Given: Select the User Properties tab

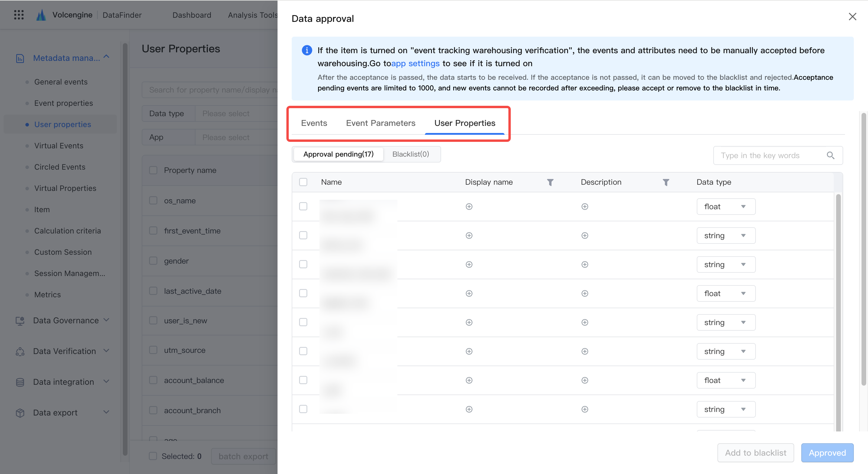Looking at the screenshot, I should pos(465,123).
